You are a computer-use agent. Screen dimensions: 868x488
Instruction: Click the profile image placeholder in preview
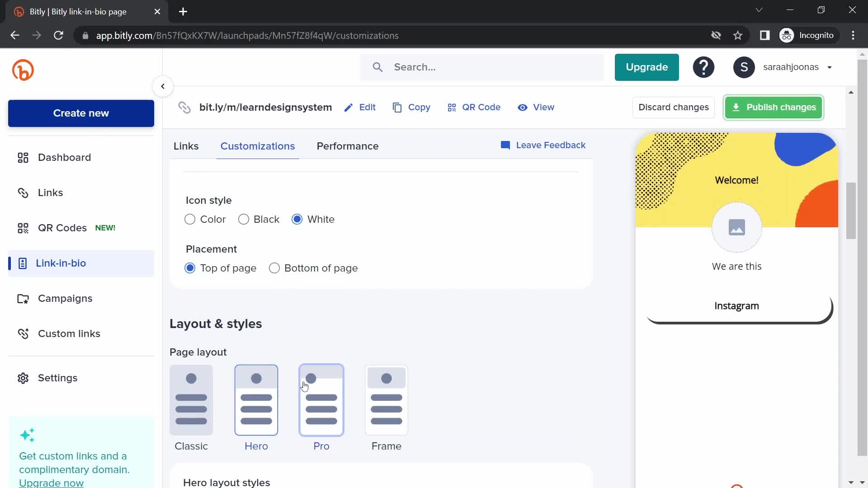click(x=737, y=227)
